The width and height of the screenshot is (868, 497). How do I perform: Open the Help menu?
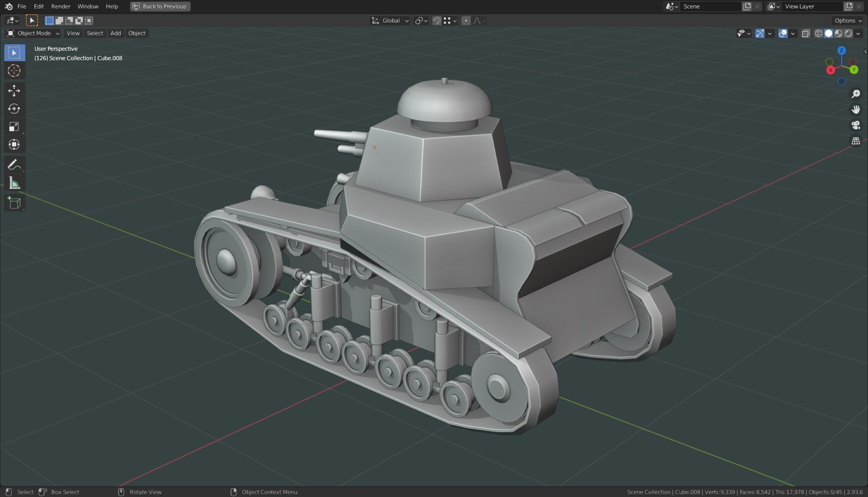click(x=112, y=6)
